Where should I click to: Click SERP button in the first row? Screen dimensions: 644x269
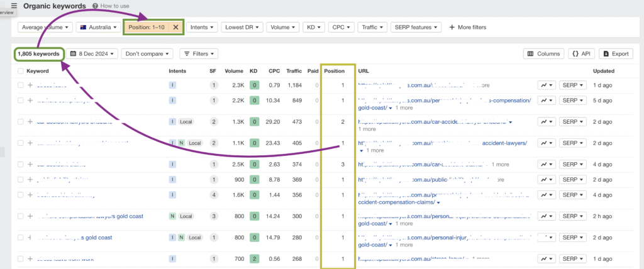coord(573,85)
